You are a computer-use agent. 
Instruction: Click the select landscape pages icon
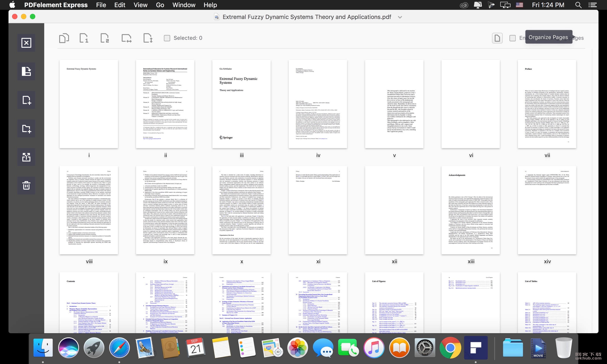click(126, 38)
